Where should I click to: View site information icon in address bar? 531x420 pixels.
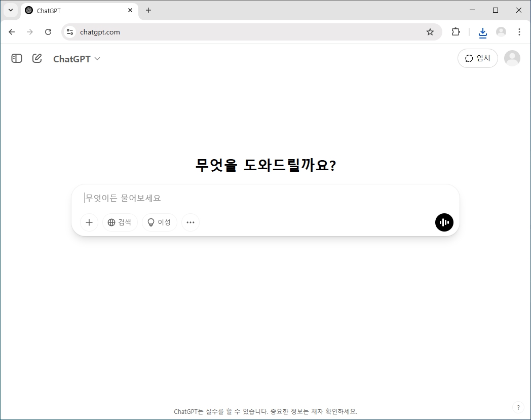point(70,32)
